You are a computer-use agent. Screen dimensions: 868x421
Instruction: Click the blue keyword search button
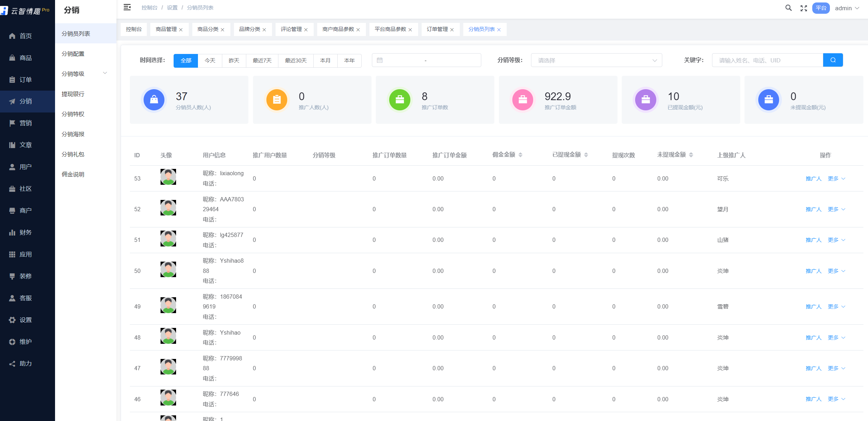coord(833,60)
